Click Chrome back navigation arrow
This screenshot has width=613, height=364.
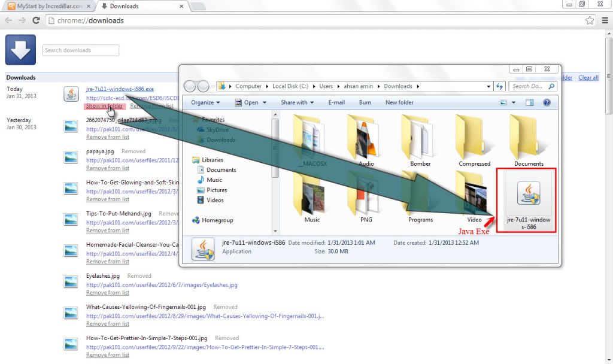point(8,20)
